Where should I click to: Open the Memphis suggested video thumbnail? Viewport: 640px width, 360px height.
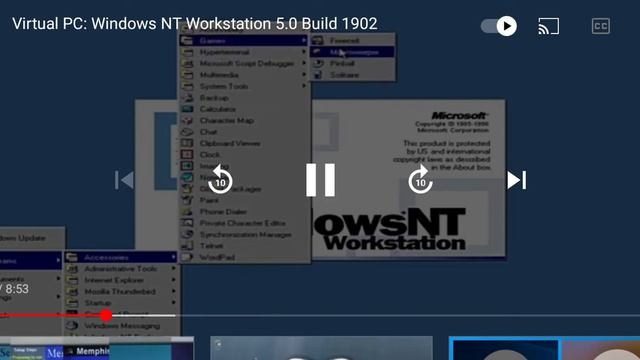coord(97,348)
